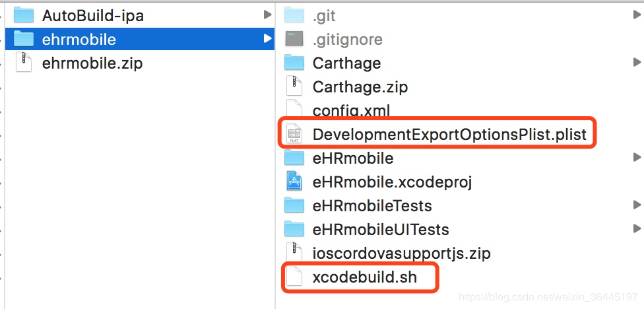Expand the .git folder arrow
Screen dimensions: 644x309
pos(637,16)
